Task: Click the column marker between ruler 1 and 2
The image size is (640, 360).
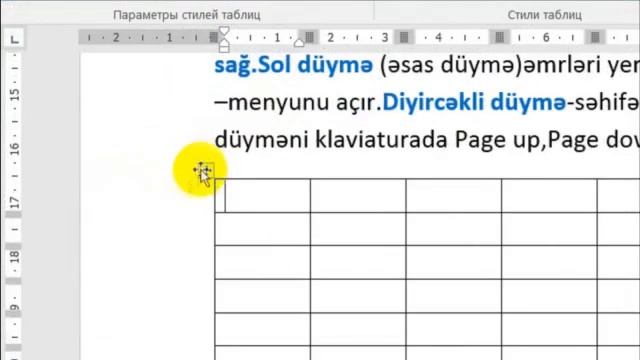Action: (309, 38)
